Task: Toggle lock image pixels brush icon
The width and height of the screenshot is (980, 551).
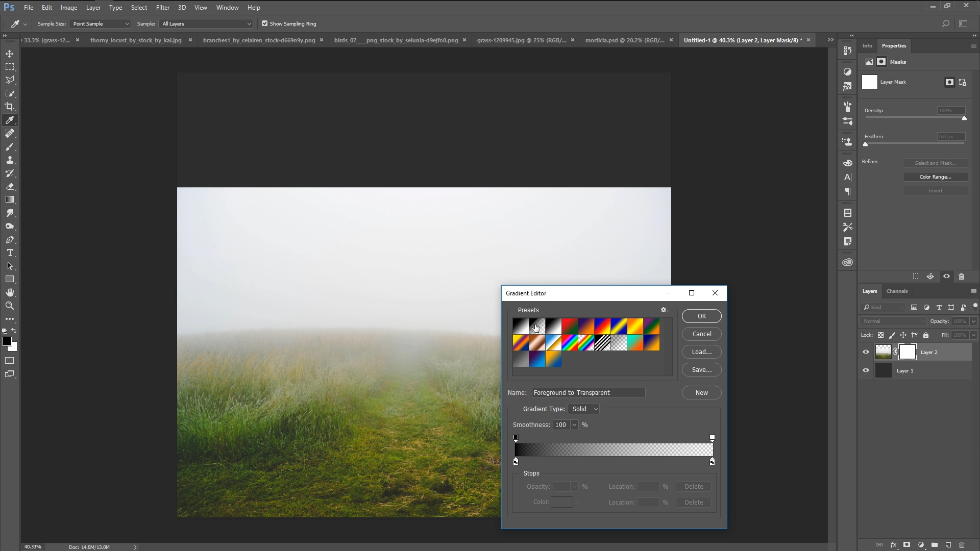Action: [892, 335]
